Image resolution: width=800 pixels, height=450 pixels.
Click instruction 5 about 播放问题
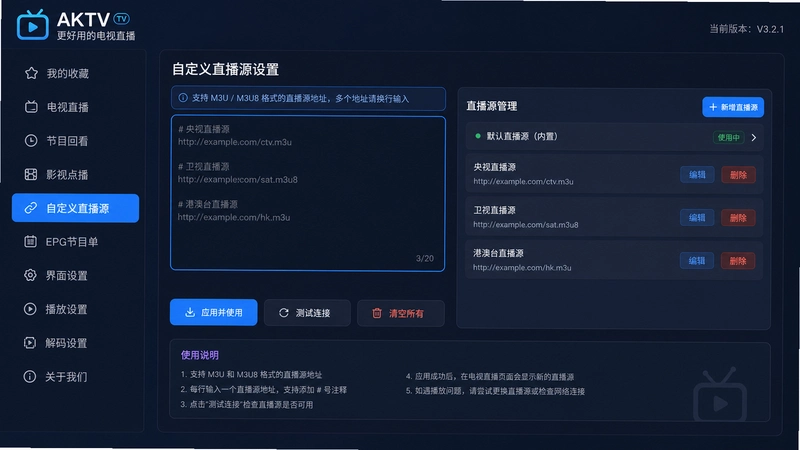495,391
